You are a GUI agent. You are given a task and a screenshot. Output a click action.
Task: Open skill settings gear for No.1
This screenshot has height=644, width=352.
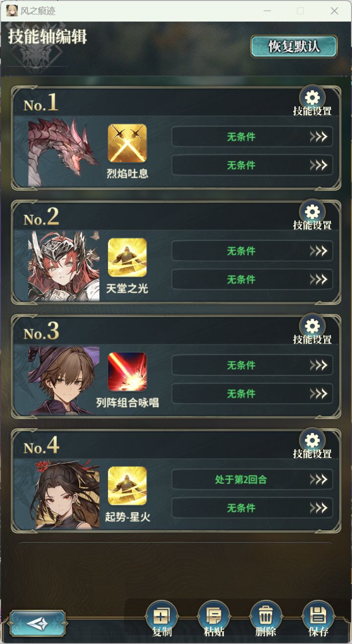pos(312,98)
